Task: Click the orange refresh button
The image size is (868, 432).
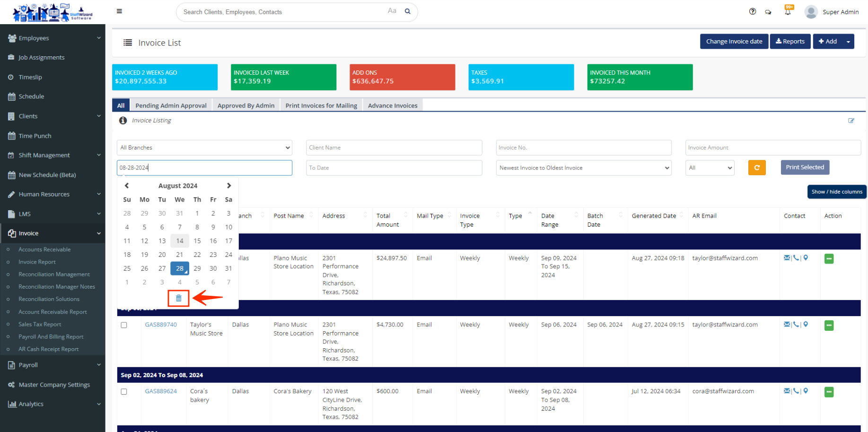Action: click(757, 168)
